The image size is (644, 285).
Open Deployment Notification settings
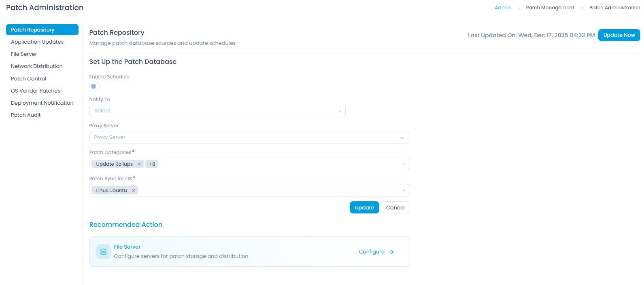coord(42,103)
